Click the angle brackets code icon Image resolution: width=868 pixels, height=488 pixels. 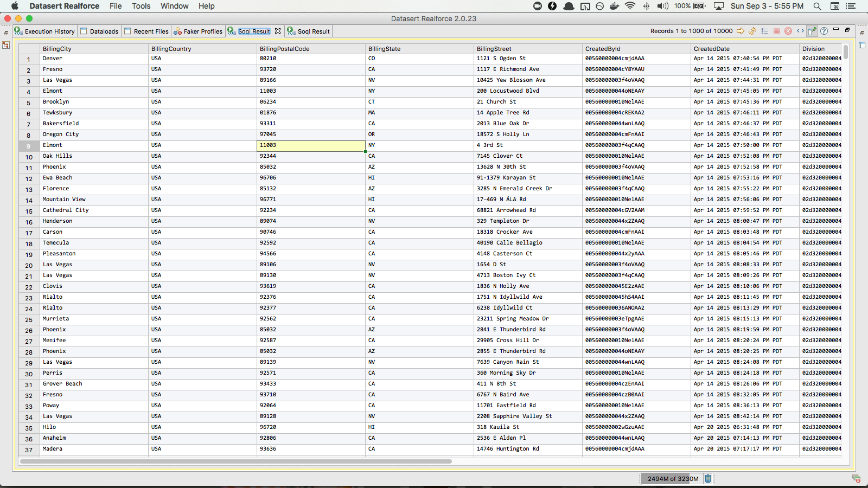(x=800, y=31)
